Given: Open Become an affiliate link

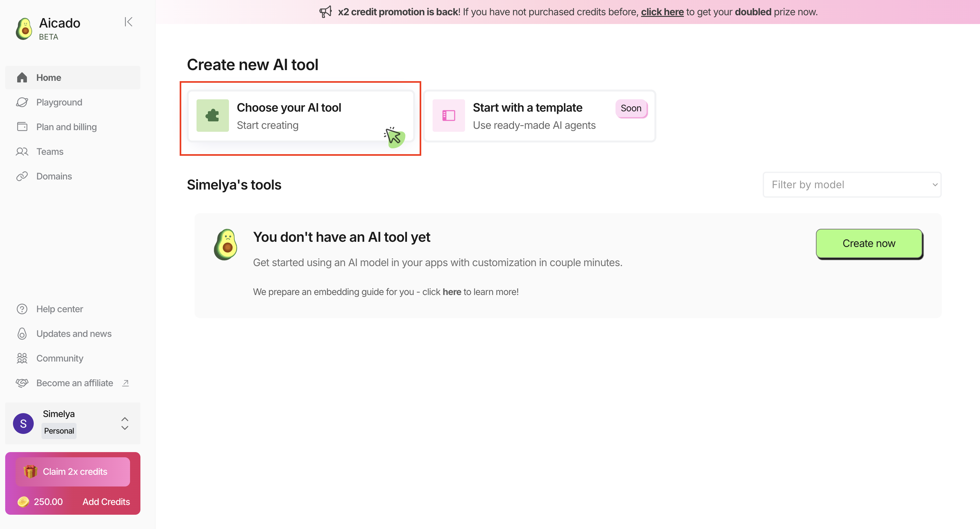Looking at the screenshot, I should click(x=73, y=383).
